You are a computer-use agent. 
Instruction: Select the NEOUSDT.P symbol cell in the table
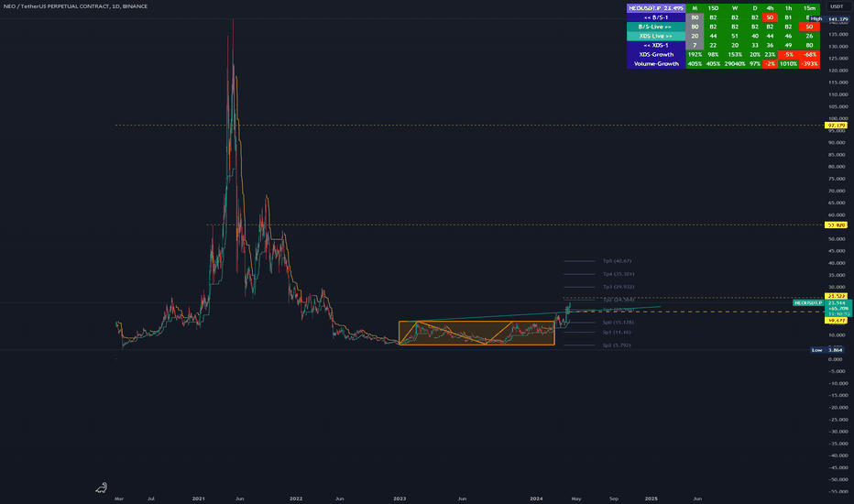656,8
